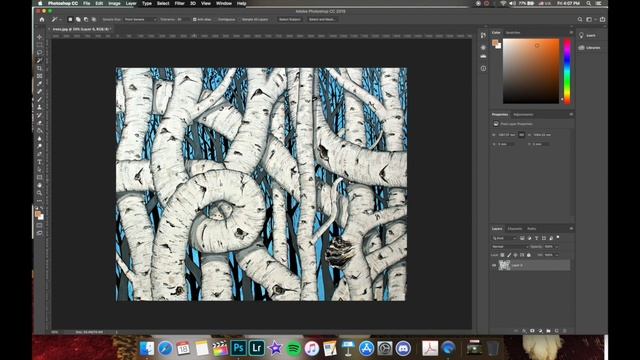Choose Intersect with selection mode icon
Image resolution: width=640 pixels, height=360 pixels.
point(93,19)
